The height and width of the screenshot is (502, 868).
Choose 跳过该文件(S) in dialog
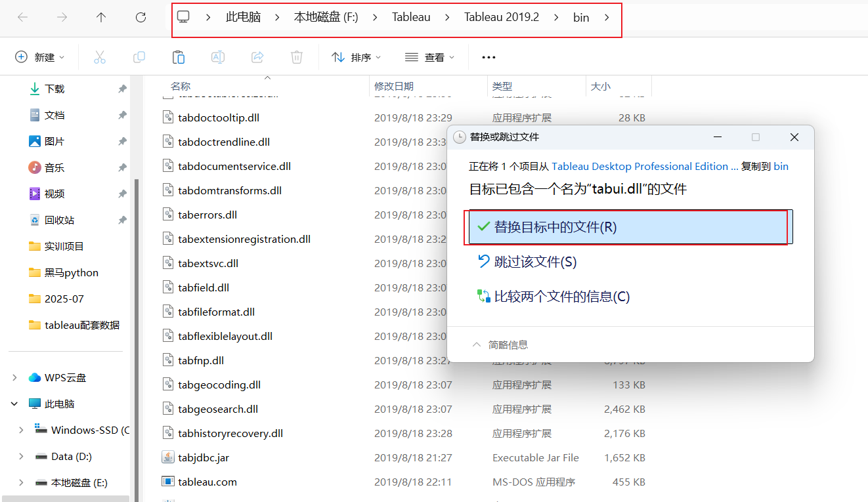pyautogui.click(x=535, y=262)
